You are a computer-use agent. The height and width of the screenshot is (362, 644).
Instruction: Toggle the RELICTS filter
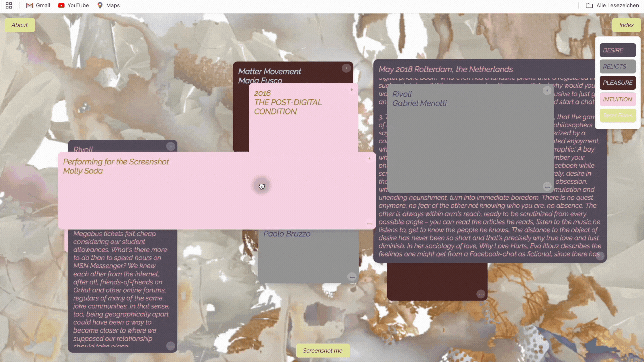tap(618, 67)
